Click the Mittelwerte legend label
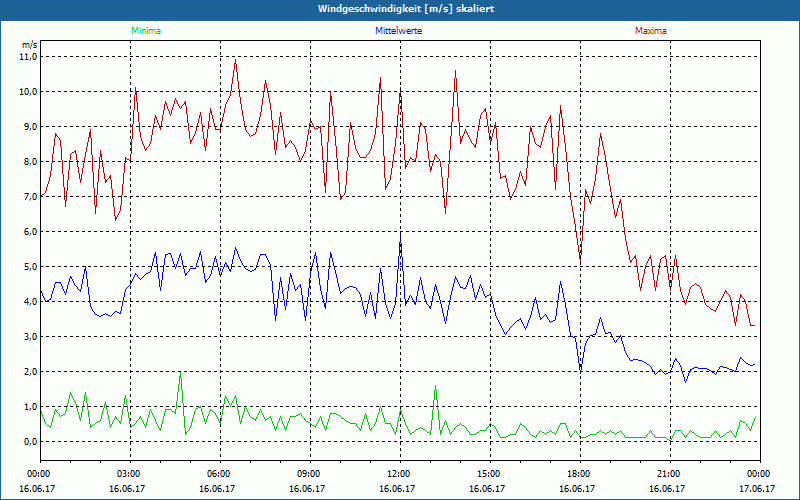This screenshot has width=800, height=500. 398,31
